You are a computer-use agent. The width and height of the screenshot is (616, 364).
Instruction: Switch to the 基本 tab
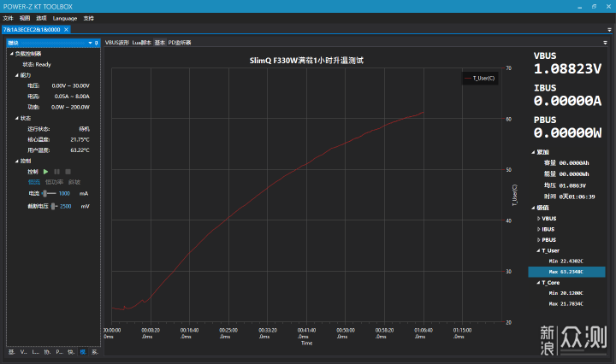(x=160, y=43)
